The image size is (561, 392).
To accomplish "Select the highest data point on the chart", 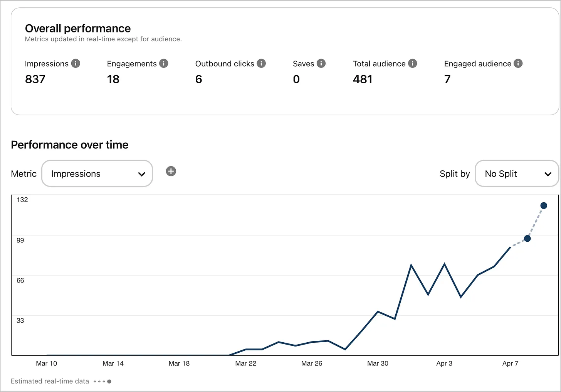I will (x=544, y=205).
